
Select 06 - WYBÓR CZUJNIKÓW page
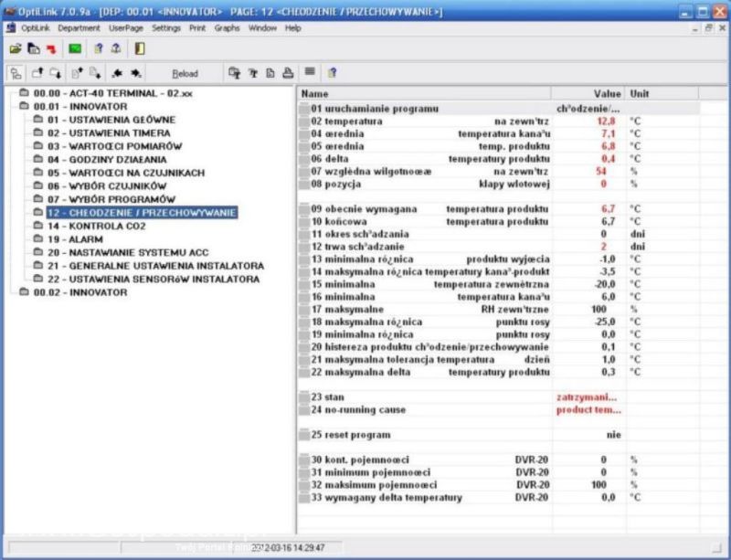107,186
